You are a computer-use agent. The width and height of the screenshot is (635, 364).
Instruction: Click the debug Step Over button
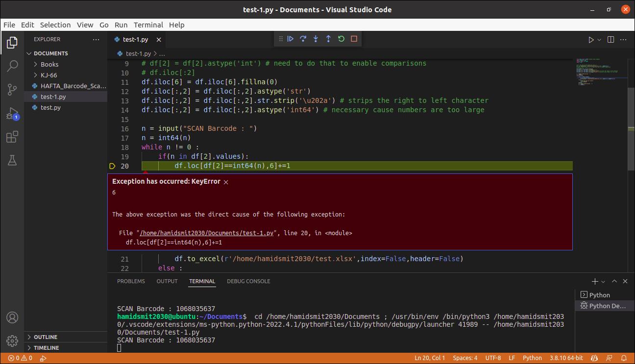tap(303, 39)
